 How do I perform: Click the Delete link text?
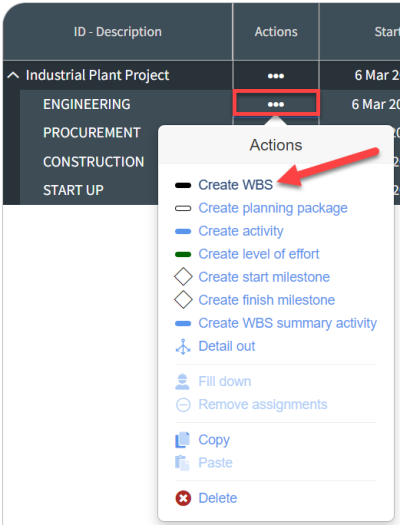pos(218,498)
